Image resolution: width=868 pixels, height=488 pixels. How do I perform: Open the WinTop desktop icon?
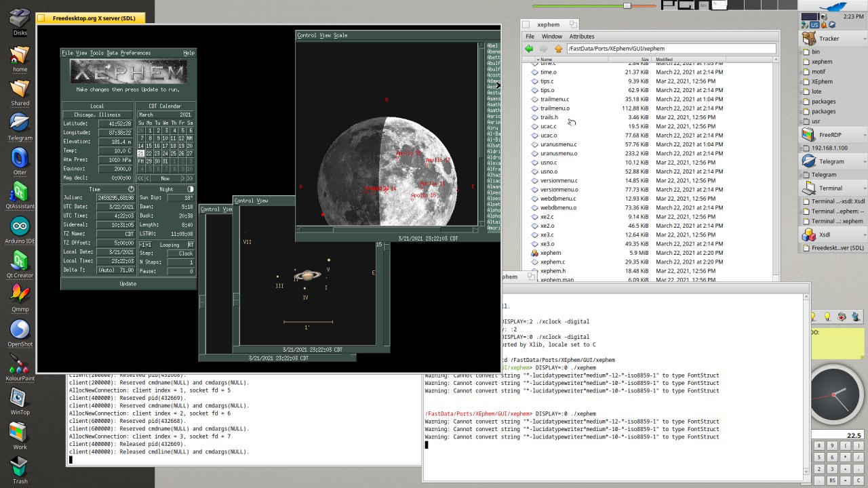[x=20, y=402]
